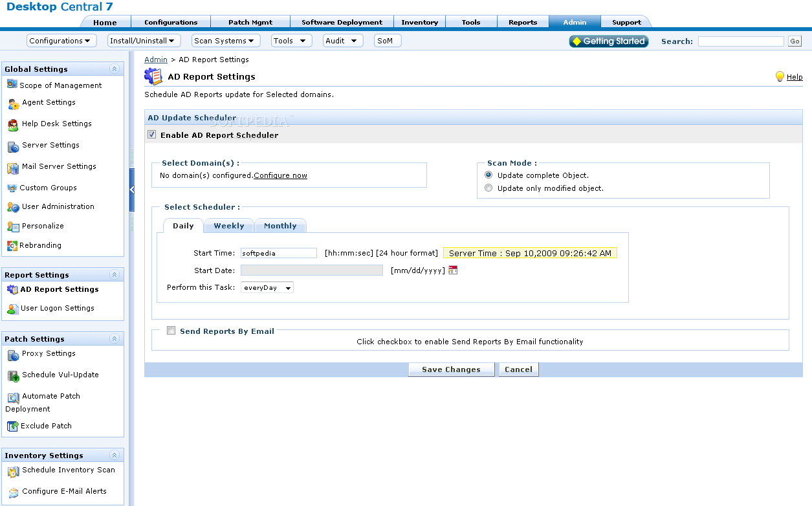Click Schedule Vul-Update link
The image size is (812, 506).
tap(60, 375)
